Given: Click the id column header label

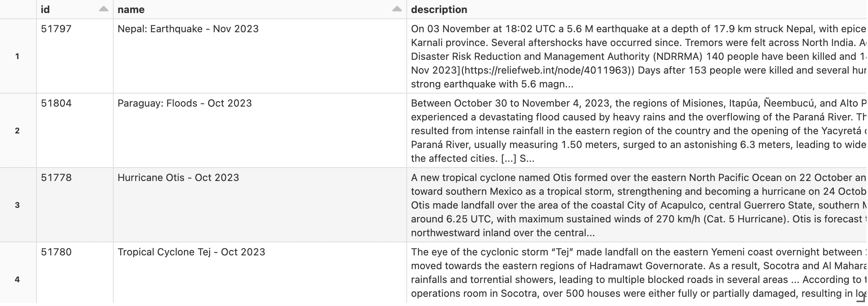Looking at the screenshot, I should tap(45, 10).
